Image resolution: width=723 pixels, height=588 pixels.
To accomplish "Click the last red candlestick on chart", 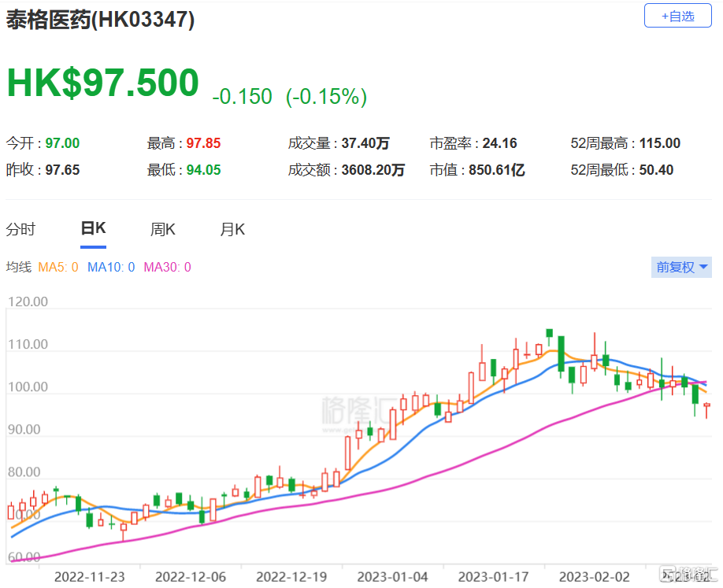I will 707,409.
